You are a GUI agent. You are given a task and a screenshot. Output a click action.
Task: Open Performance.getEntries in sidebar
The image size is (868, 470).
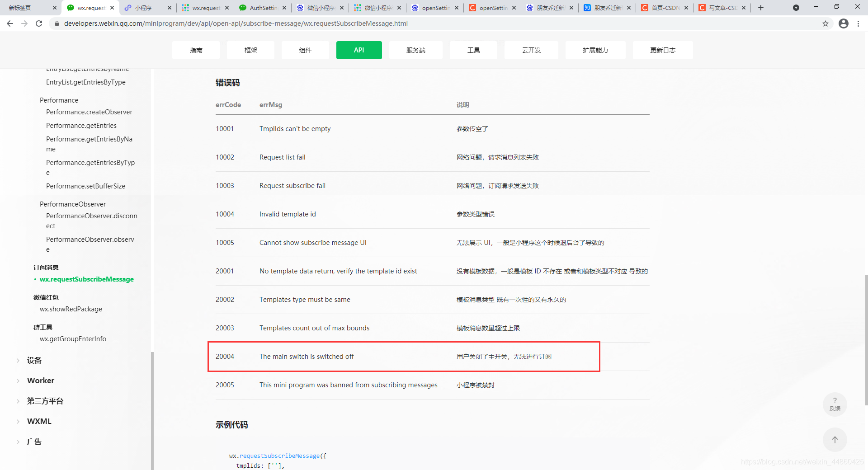click(81, 126)
